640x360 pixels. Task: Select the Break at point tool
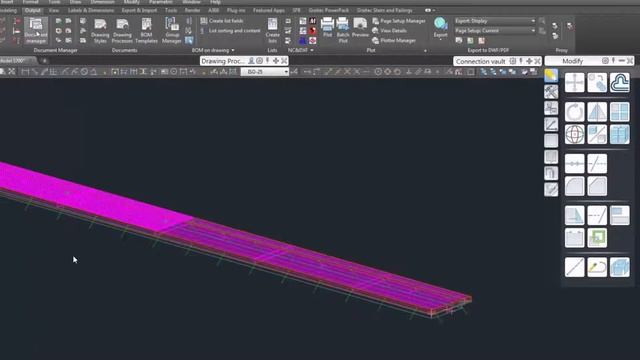pos(574,164)
